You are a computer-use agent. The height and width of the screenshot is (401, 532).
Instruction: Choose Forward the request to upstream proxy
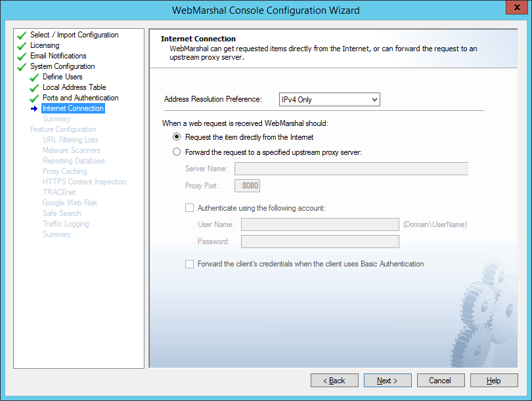(176, 152)
